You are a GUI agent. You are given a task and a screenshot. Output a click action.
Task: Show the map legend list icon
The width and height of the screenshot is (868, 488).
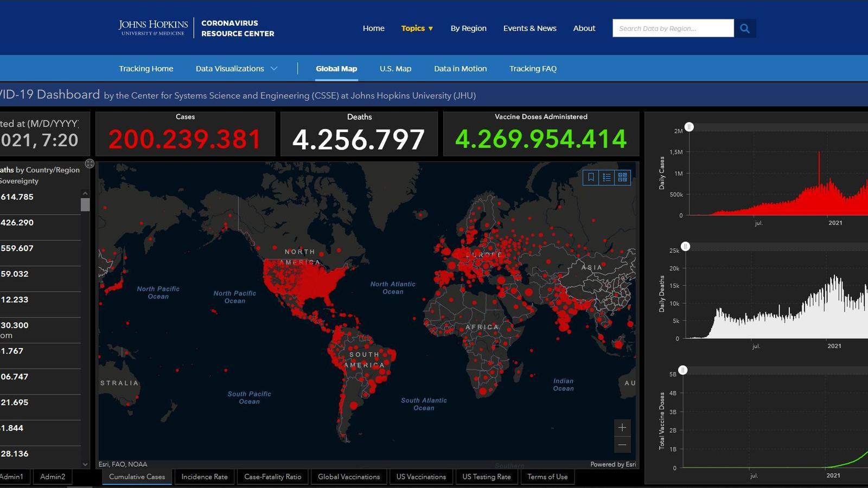[x=607, y=177]
